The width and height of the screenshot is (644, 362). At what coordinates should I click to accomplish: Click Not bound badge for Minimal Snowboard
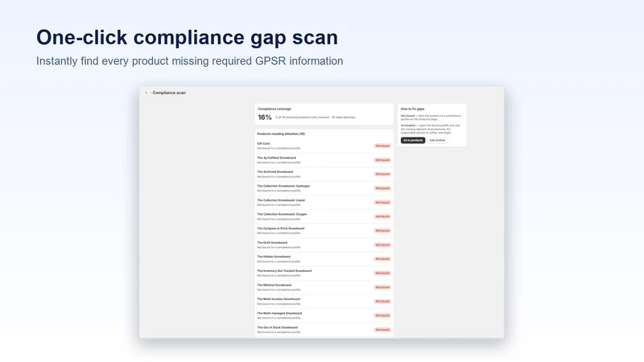[x=382, y=287]
